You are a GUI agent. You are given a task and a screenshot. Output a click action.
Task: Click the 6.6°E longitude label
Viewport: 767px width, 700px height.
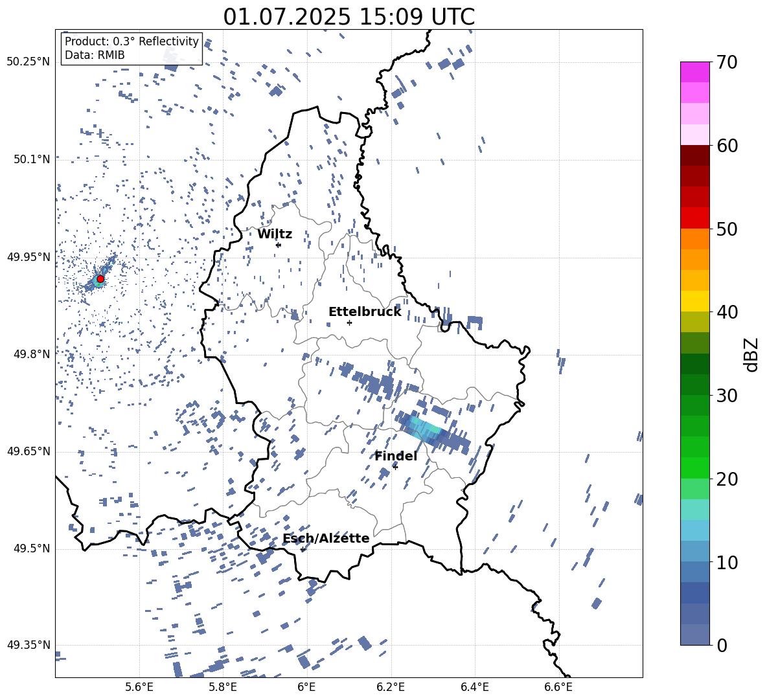click(x=558, y=687)
